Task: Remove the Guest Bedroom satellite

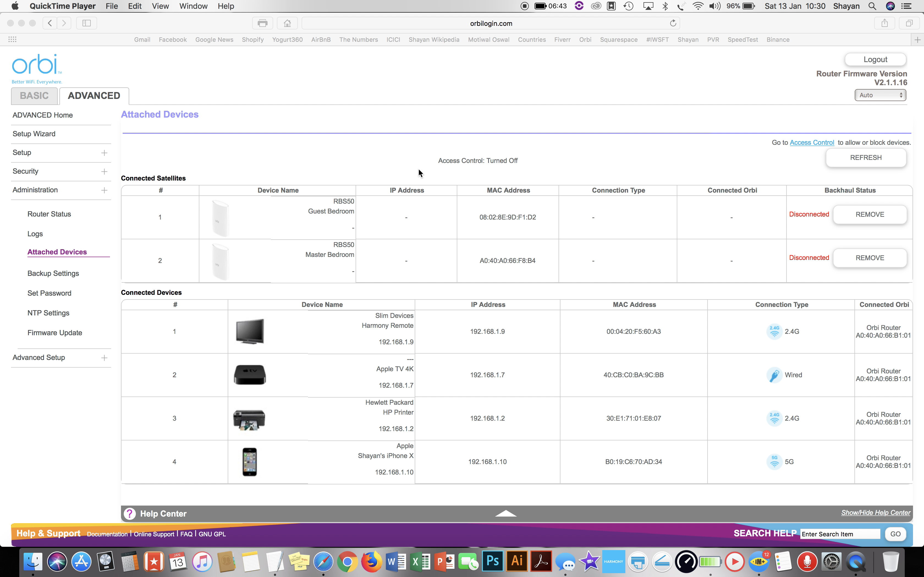Action: (869, 215)
